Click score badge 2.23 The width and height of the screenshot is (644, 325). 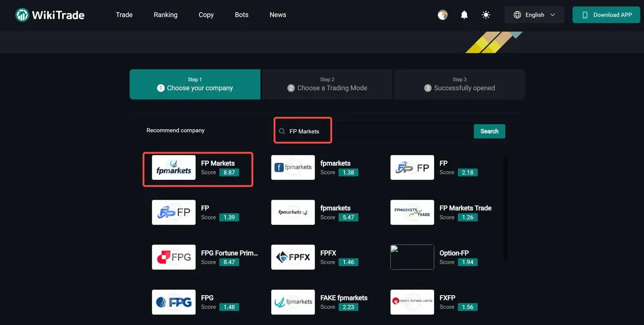tap(348, 307)
